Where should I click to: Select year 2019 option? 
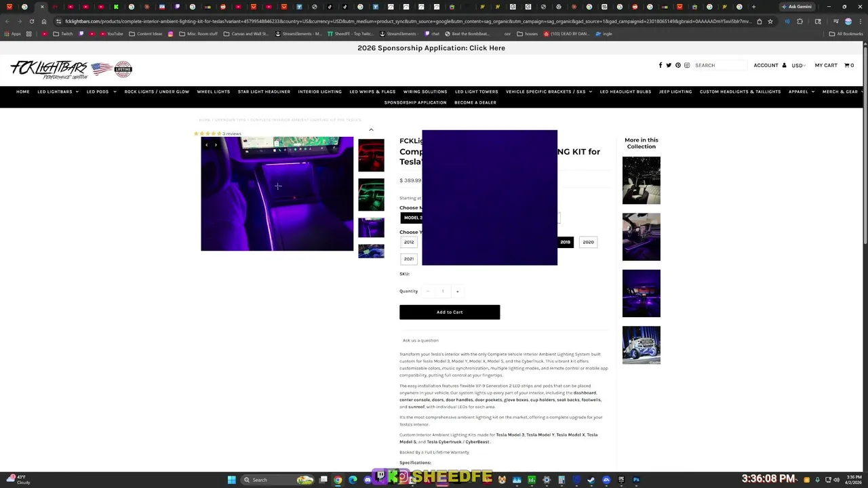pyautogui.click(x=566, y=242)
